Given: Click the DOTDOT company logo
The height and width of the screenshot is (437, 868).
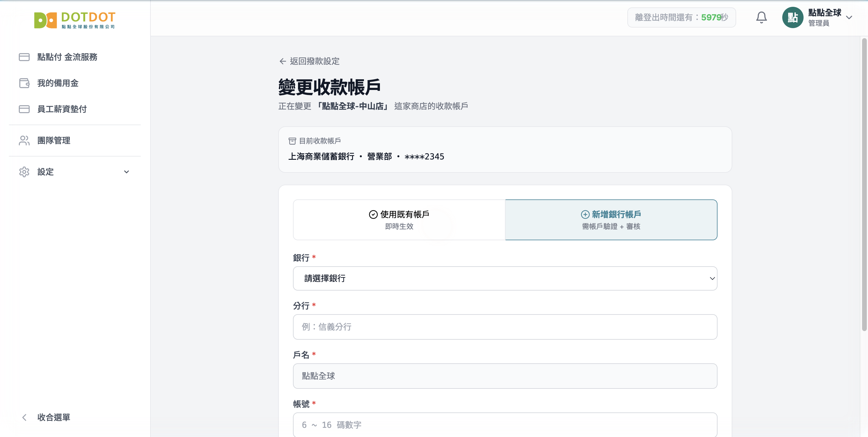Looking at the screenshot, I should tap(75, 20).
